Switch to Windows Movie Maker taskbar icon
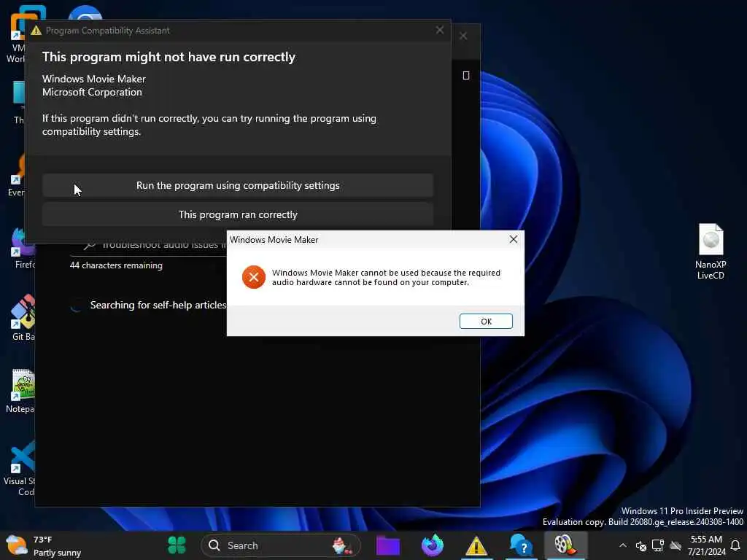Screen dimensions: 747x560 tap(565, 545)
